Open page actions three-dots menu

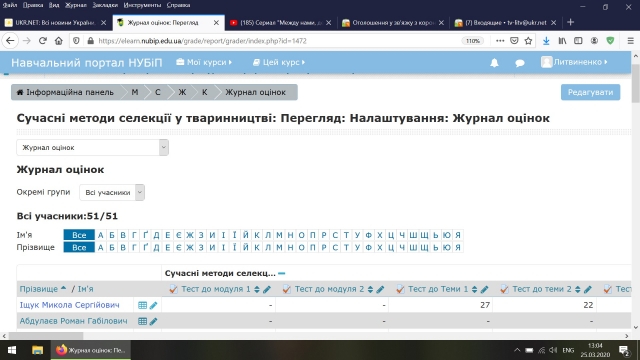click(x=500, y=41)
